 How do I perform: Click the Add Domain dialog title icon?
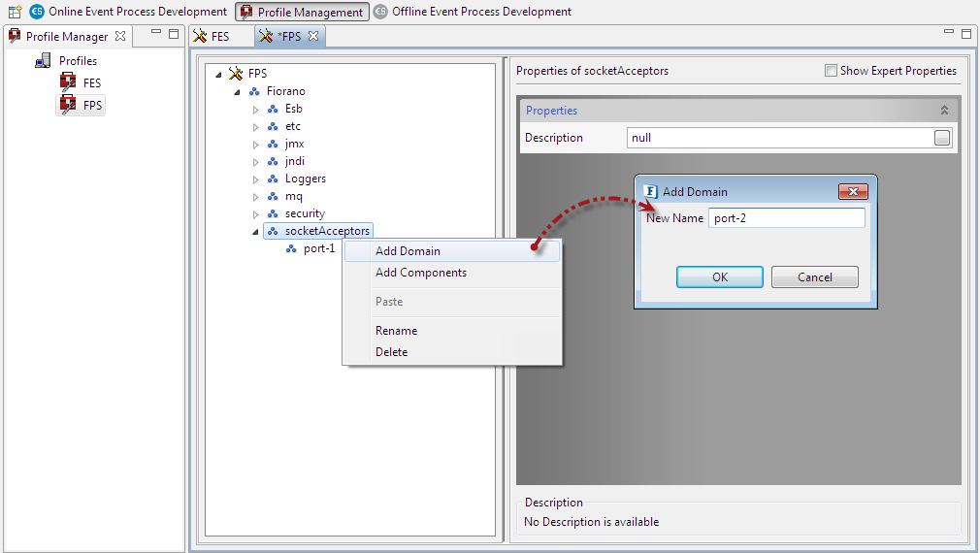click(x=651, y=192)
